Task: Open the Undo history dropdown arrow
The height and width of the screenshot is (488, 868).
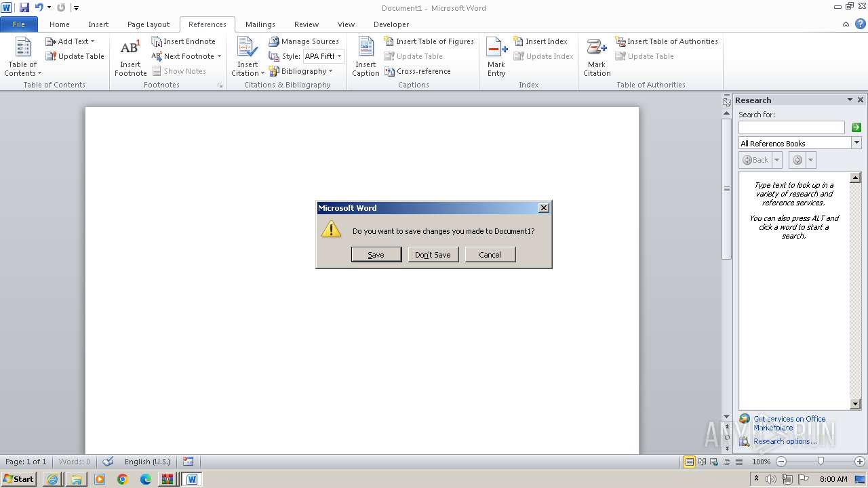Action: [49, 7]
